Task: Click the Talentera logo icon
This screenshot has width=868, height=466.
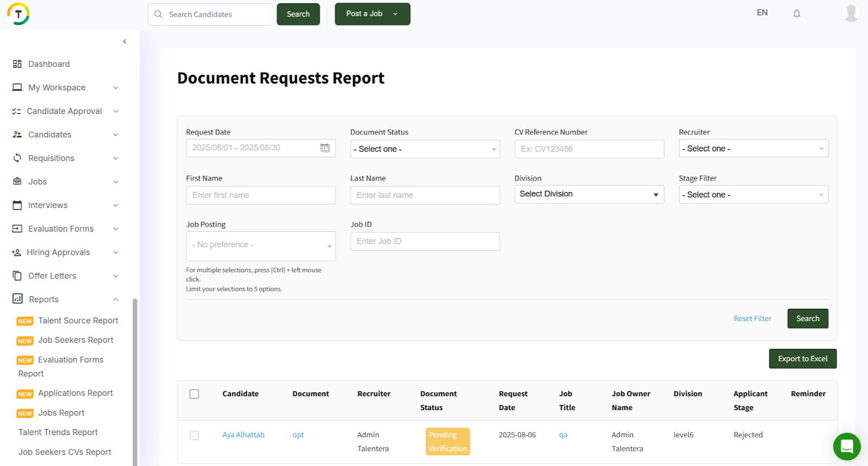Action: click(x=18, y=14)
